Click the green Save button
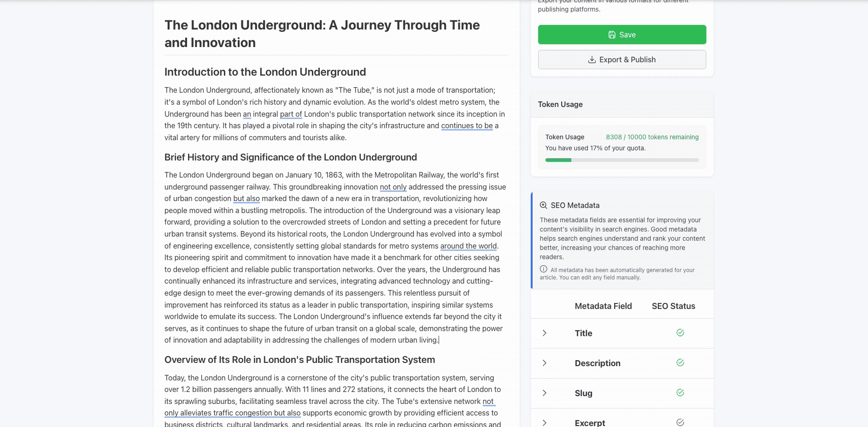 [x=622, y=35]
